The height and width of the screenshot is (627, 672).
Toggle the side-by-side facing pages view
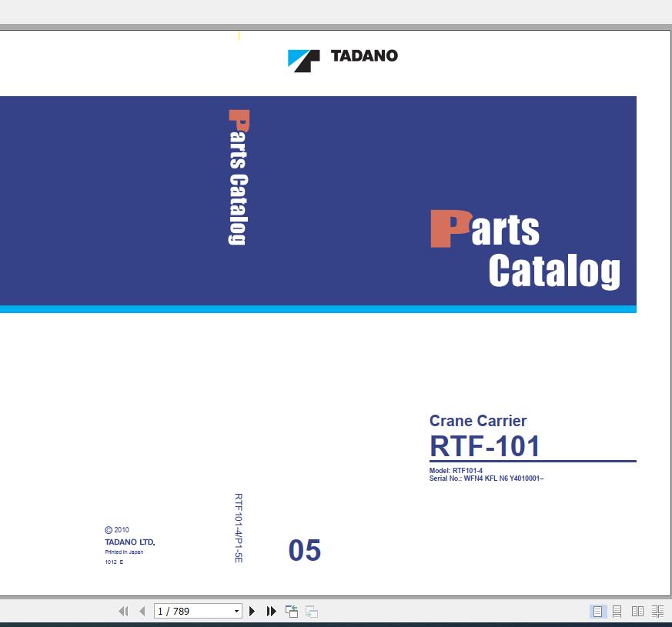[x=638, y=611]
